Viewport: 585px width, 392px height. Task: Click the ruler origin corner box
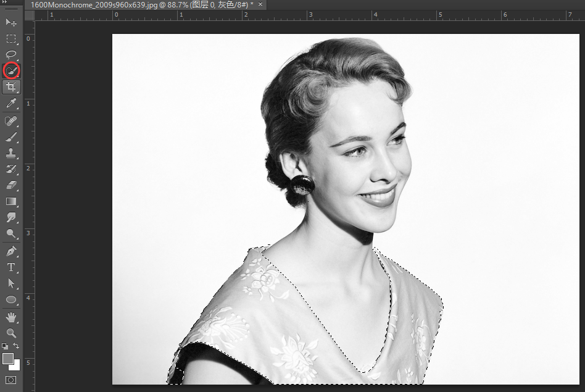tap(30, 15)
